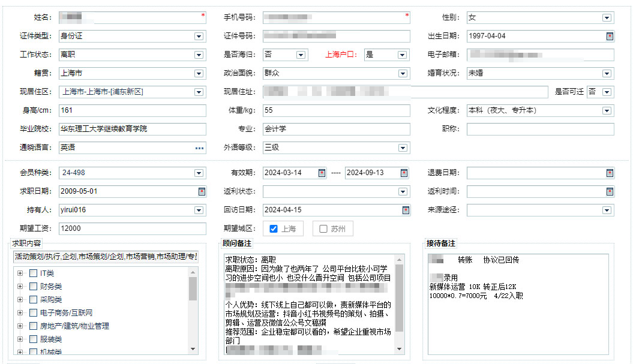633x364 pixels.
Task: Open the 工作状态 dropdown showing 离职
Action: tap(199, 55)
